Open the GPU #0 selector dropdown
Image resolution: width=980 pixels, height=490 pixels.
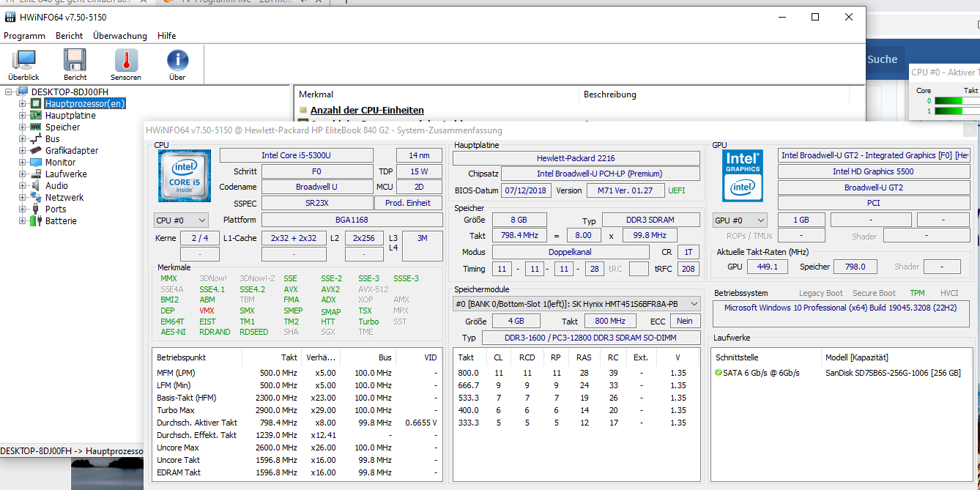click(x=740, y=220)
